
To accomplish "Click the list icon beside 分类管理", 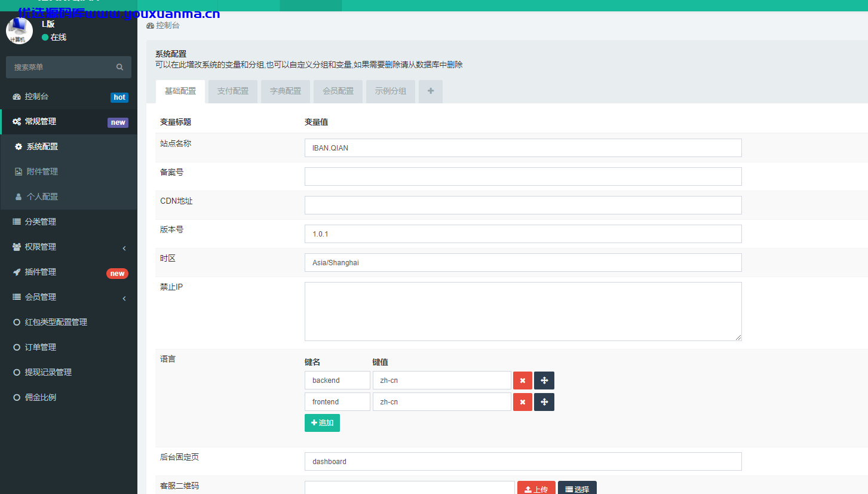I will click(17, 222).
